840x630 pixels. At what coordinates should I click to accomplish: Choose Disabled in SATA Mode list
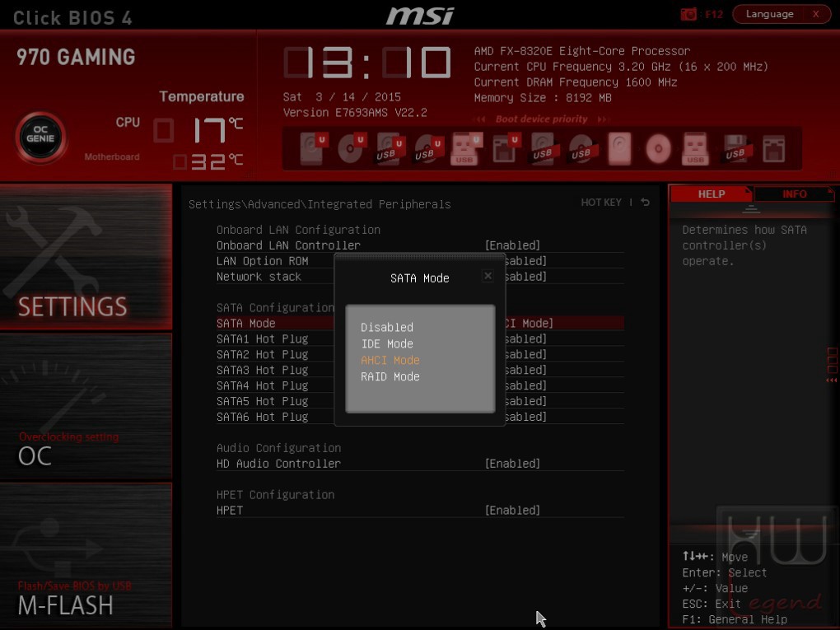[387, 327]
